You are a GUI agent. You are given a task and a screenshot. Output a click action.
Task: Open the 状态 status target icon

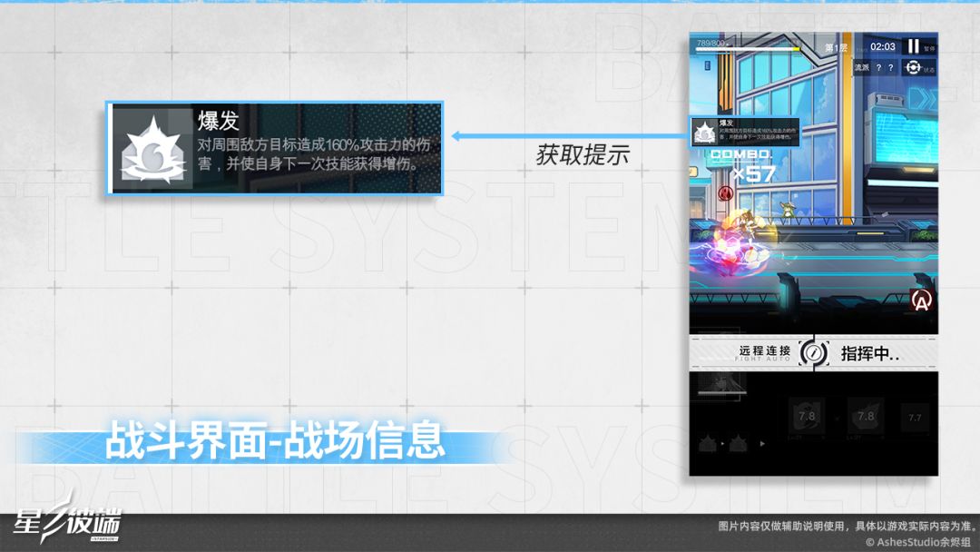coord(914,67)
